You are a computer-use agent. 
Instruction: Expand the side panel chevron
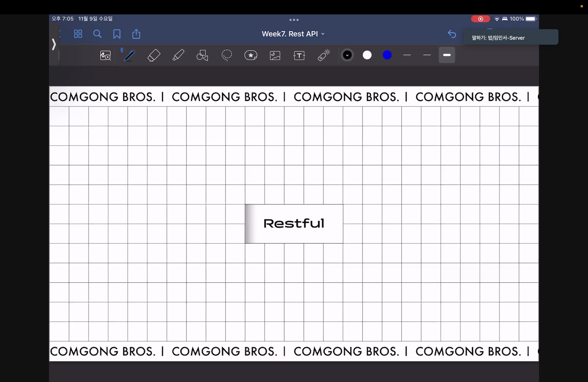click(54, 45)
